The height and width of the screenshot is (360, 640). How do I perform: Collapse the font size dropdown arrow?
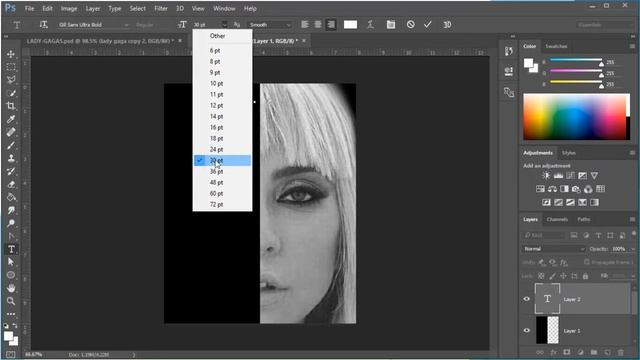224,24
